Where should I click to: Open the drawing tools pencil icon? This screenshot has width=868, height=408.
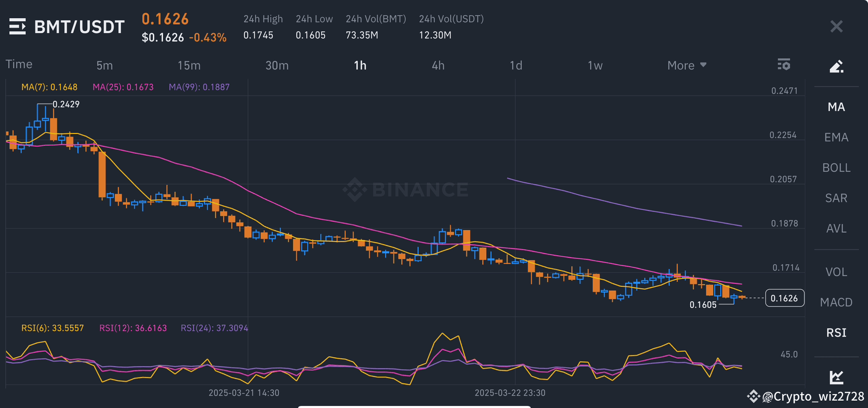(836, 66)
